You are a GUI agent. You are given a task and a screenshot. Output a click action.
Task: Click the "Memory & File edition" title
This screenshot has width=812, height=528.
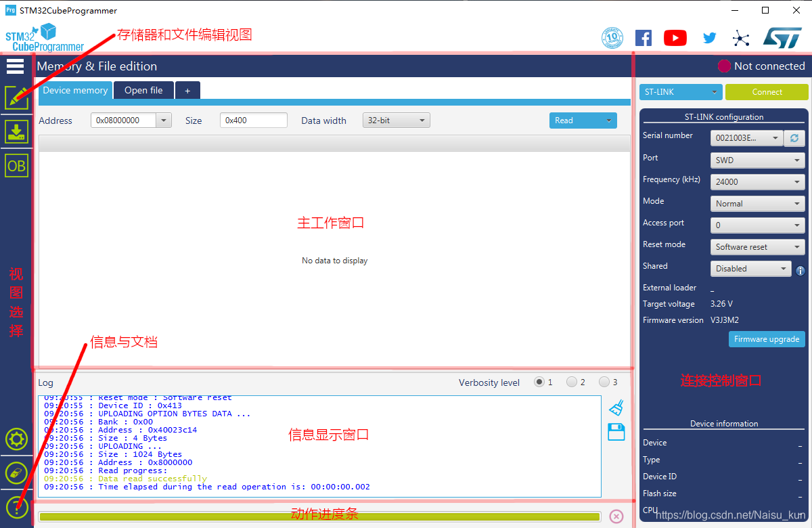pyautogui.click(x=97, y=66)
